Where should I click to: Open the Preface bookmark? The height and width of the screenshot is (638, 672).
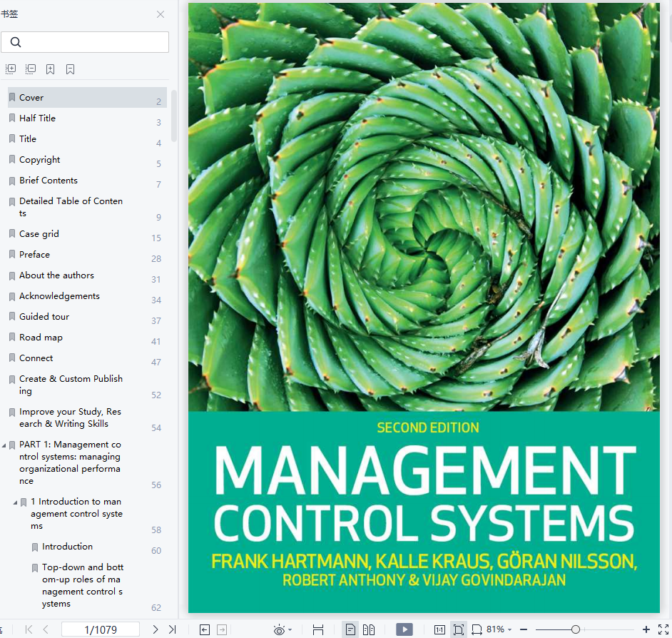point(34,254)
